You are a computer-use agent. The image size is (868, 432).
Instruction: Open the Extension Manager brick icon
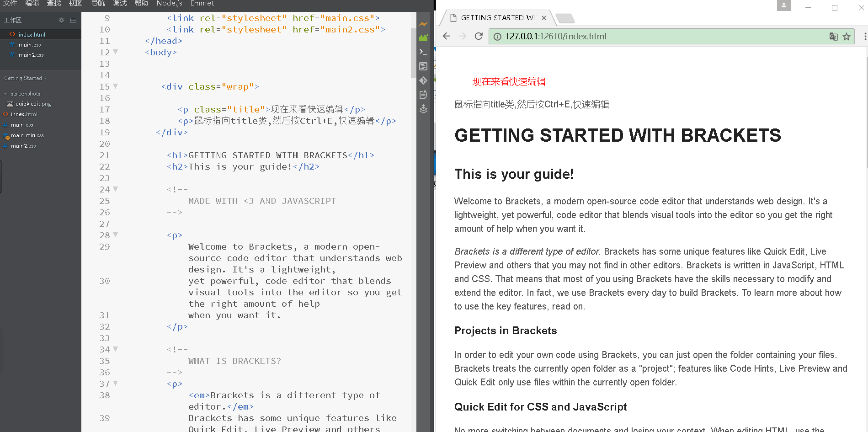[x=424, y=37]
